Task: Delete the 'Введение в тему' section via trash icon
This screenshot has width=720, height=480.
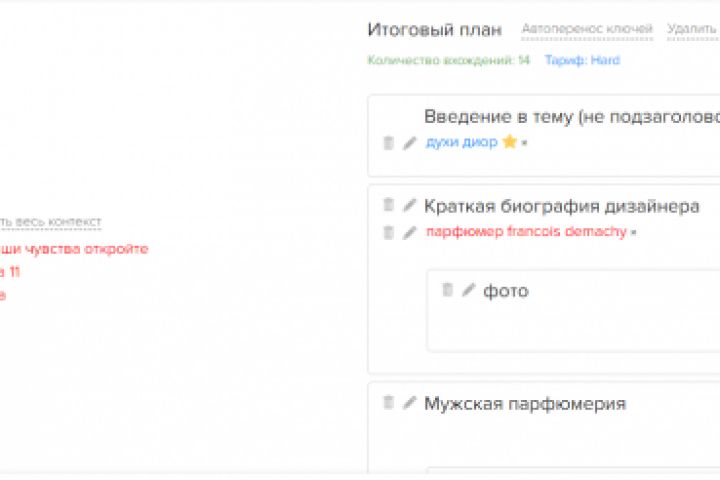Action: (x=389, y=143)
